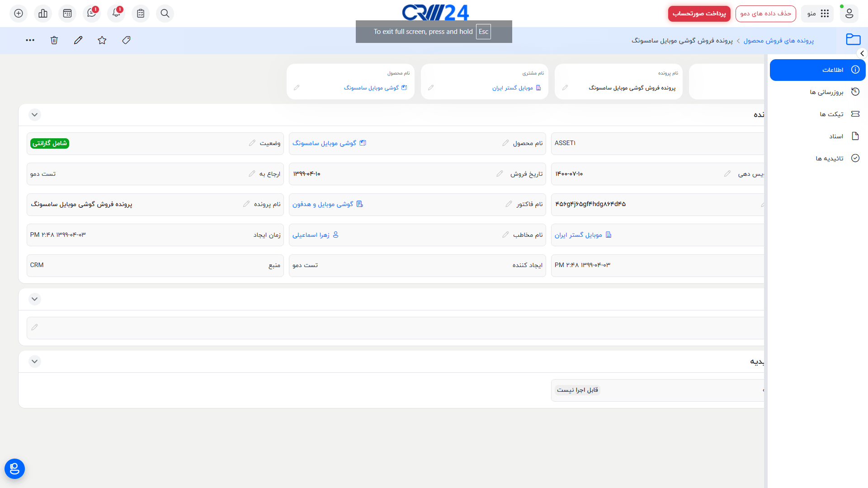This screenshot has width=868, height=488.
Task: Open the calendar icon in top bar
Action: pyautogui.click(x=67, y=14)
